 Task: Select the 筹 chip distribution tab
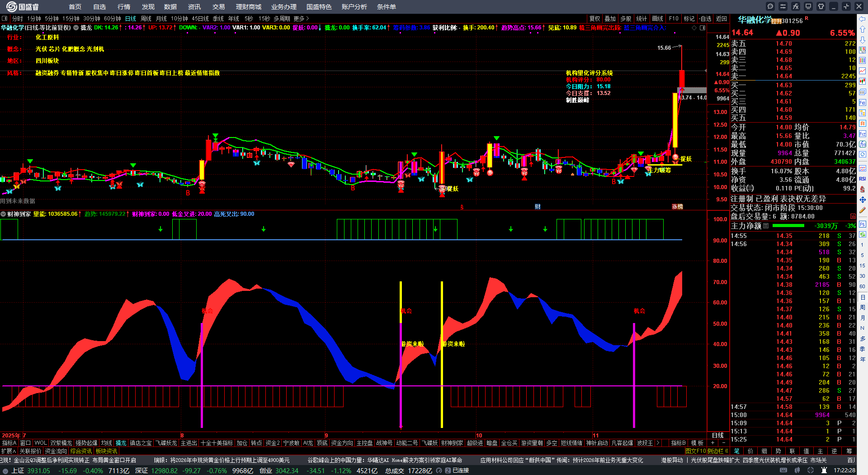coord(849,451)
